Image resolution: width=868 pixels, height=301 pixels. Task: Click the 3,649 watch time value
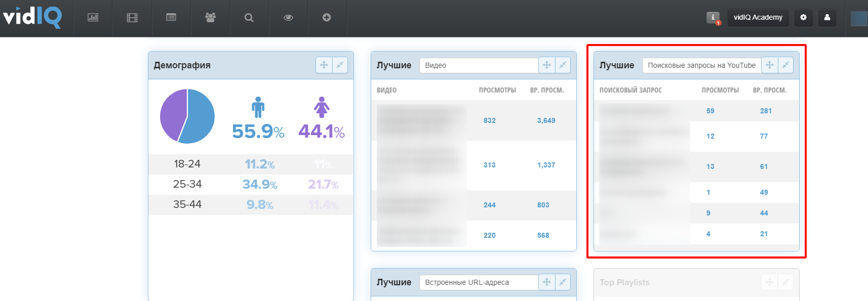pyautogui.click(x=546, y=120)
